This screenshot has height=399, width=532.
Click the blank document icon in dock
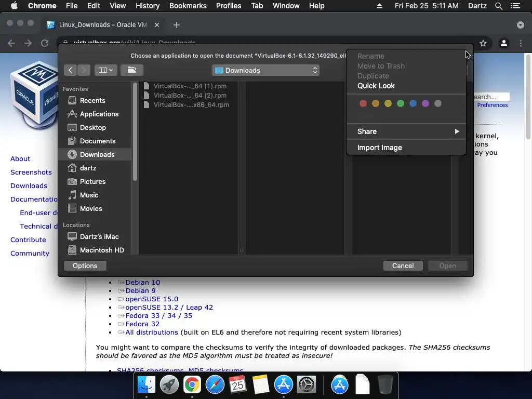362,385
